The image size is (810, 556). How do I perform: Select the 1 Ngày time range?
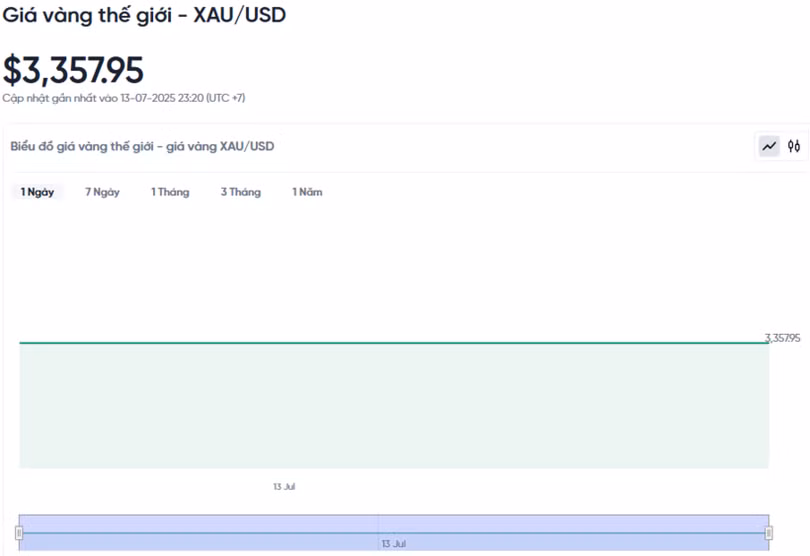coord(38,192)
